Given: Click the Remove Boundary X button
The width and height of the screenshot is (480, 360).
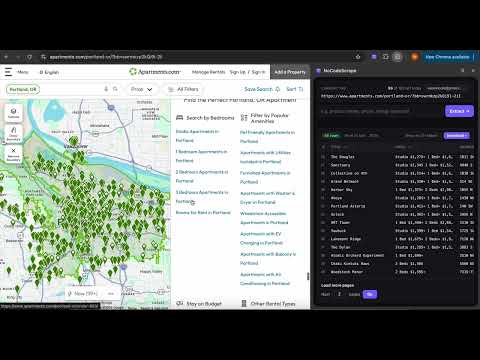Looking at the screenshot, I should point(13,154).
